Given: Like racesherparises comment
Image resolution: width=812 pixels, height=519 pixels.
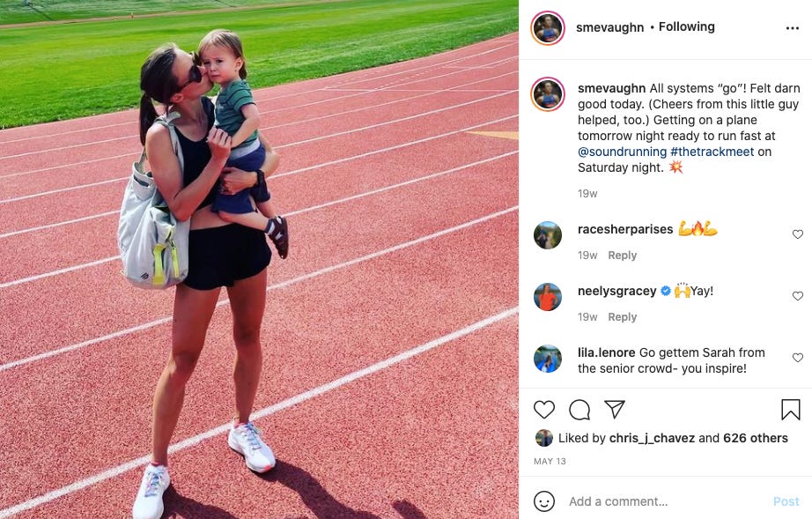Looking at the screenshot, I should tap(798, 234).
